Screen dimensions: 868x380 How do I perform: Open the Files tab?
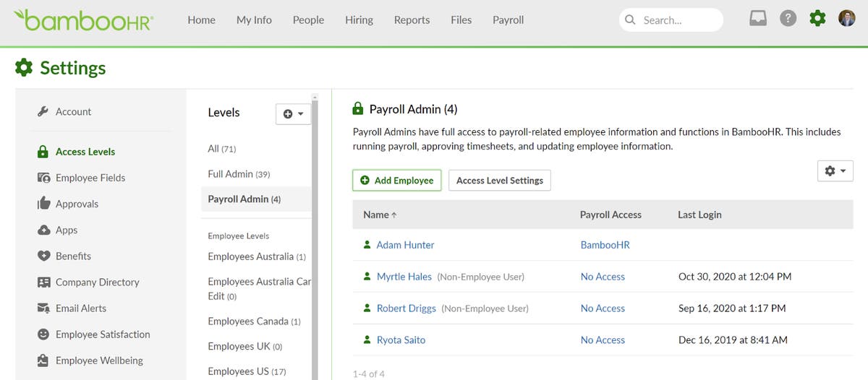pos(461,20)
